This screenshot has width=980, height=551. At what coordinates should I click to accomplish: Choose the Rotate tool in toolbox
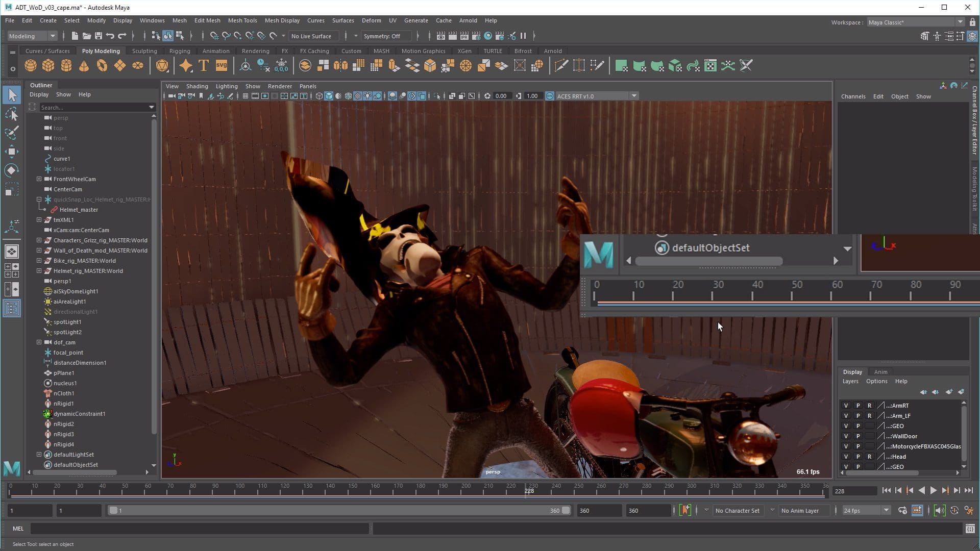(x=12, y=170)
